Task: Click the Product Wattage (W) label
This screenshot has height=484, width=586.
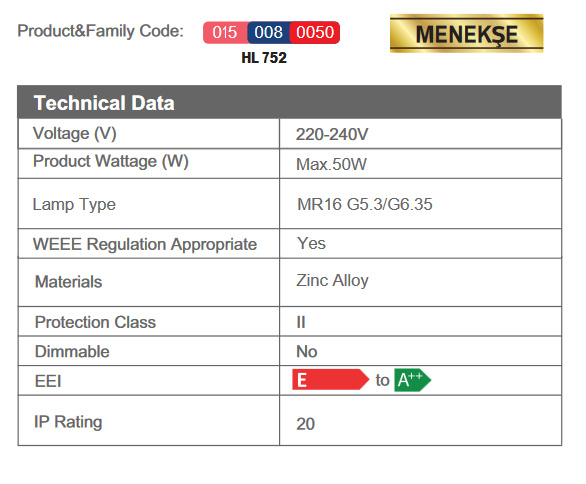Action: coord(111,162)
